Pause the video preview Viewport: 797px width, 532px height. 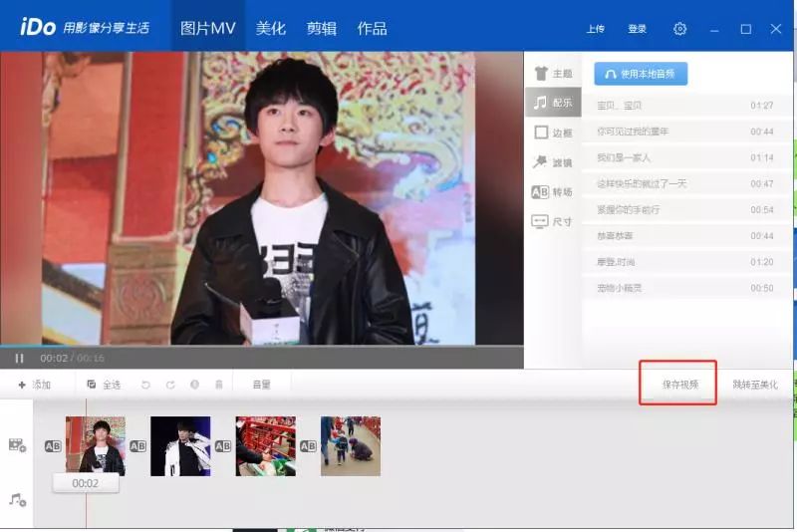tap(19, 358)
